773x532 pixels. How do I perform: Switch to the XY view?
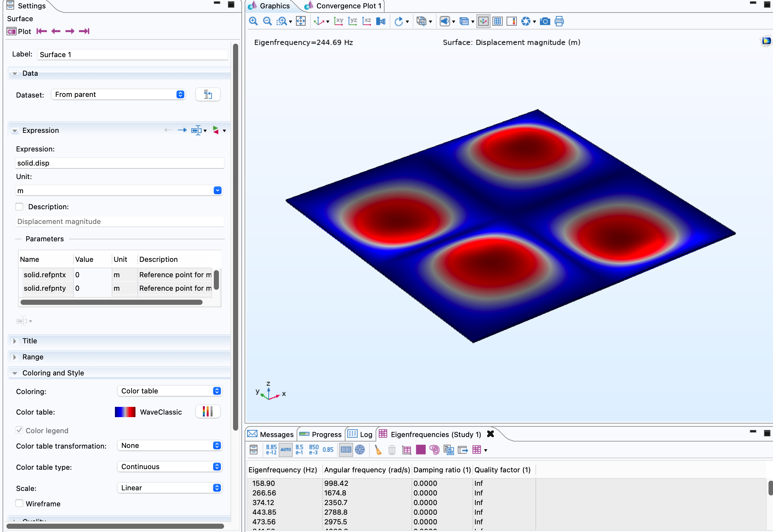(x=338, y=21)
